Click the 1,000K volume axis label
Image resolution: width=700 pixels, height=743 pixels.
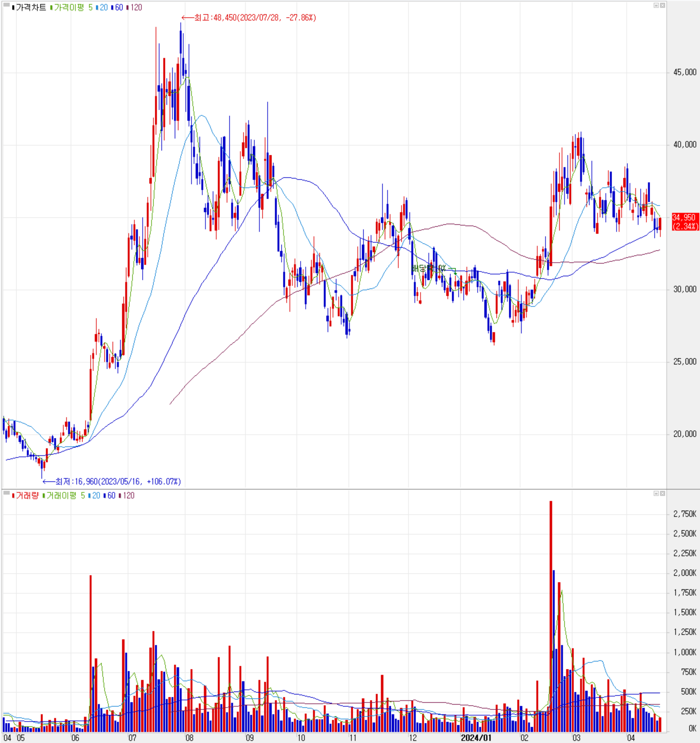pos(685,652)
